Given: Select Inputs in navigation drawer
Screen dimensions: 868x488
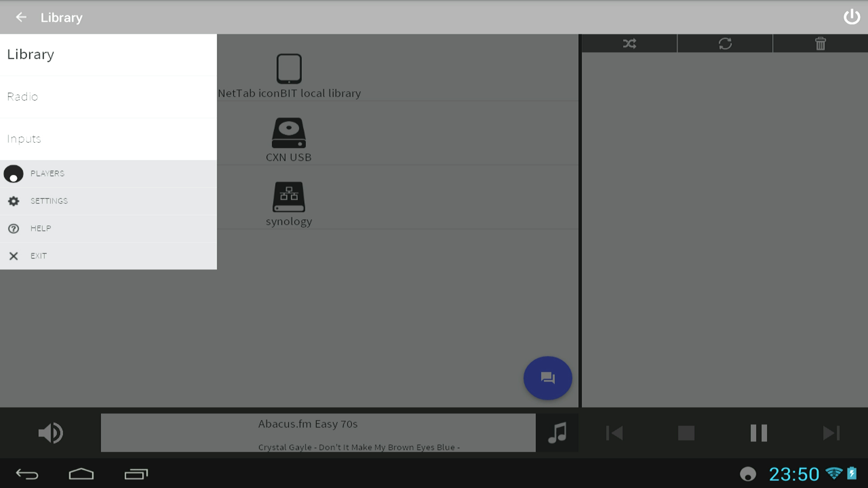Looking at the screenshot, I should [108, 139].
